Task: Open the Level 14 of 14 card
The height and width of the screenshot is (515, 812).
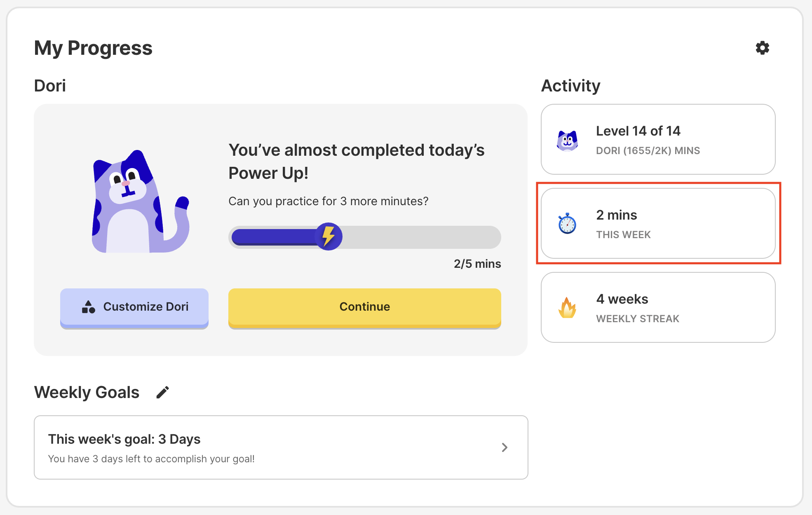Action: point(658,139)
